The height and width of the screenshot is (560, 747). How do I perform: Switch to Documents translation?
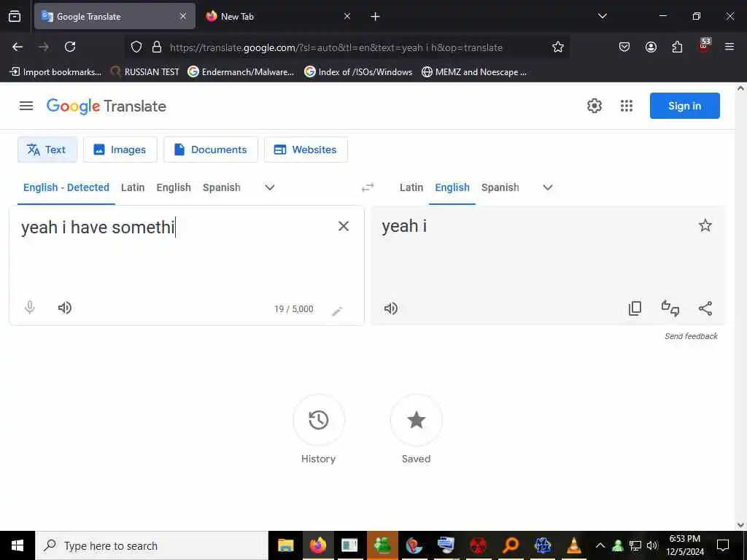click(x=211, y=149)
